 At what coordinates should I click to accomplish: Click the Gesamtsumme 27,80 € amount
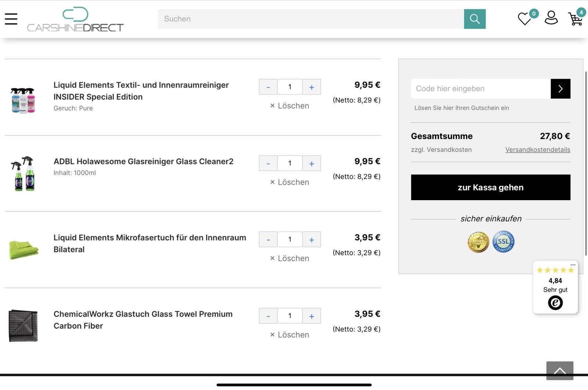pos(555,136)
